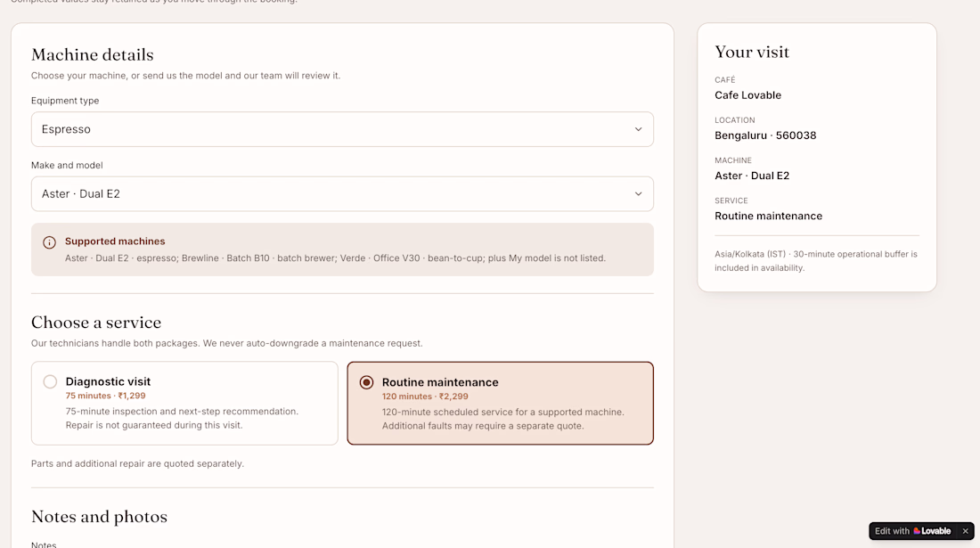Click the "Choose your machine" subtitle text
This screenshot has width=980, height=548.
click(x=185, y=76)
